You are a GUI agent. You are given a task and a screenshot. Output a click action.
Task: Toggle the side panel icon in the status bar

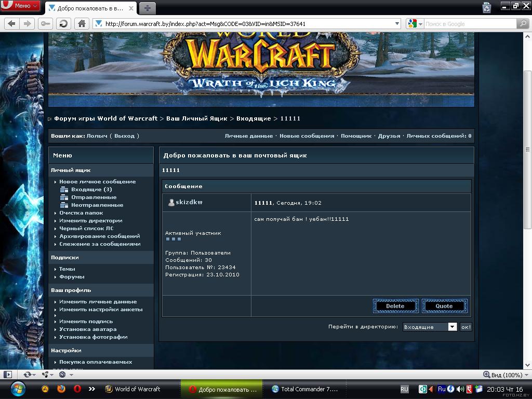(7, 375)
